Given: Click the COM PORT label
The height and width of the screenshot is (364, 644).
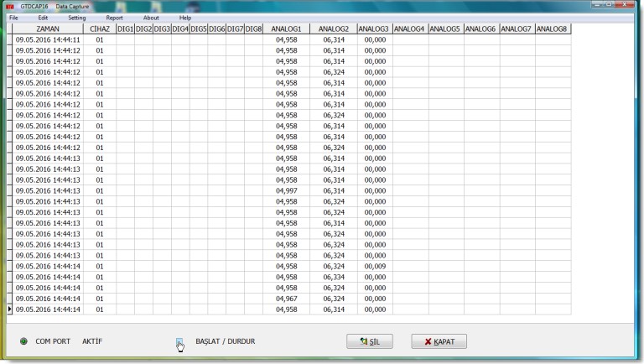Looking at the screenshot, I should click(53, 341).
